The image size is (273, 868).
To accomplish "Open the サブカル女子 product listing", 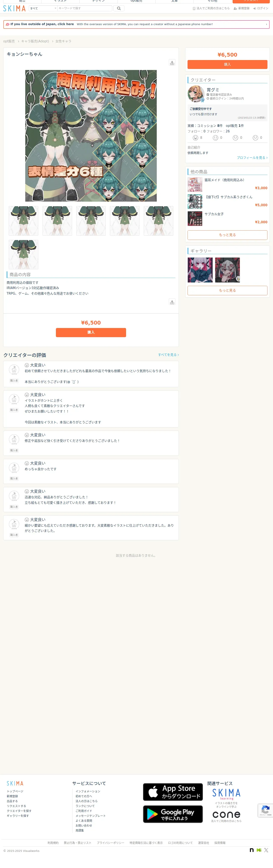I will [x=214, y=214].
